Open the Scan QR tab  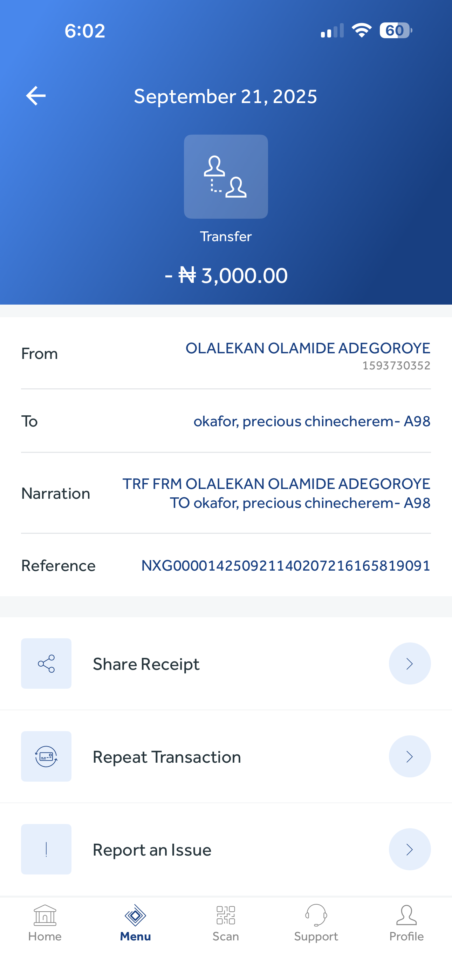point(226,923)
